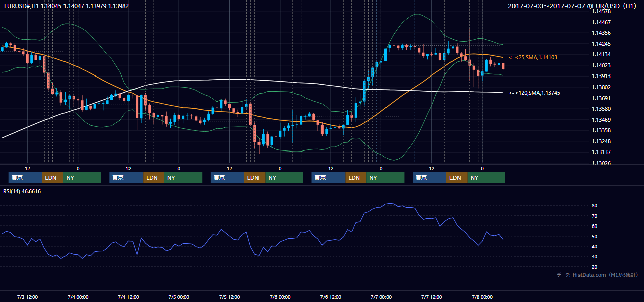Viewport: 644px width, 302px height.
Task: Select the 1.14467 price axis label
Action: coord(601,22)
